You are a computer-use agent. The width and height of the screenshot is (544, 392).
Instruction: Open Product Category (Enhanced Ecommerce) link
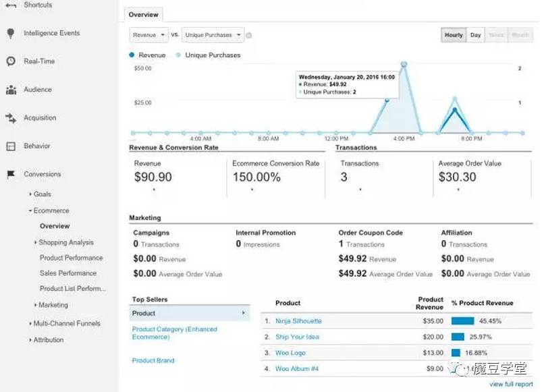pyautogui.click(x=175, y=333)
